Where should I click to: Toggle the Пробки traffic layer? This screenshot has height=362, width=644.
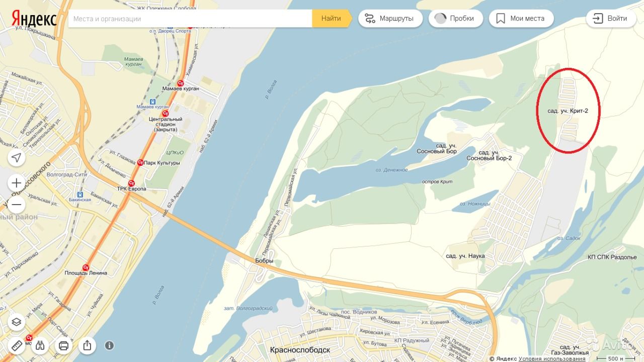[x=455, y=19]
